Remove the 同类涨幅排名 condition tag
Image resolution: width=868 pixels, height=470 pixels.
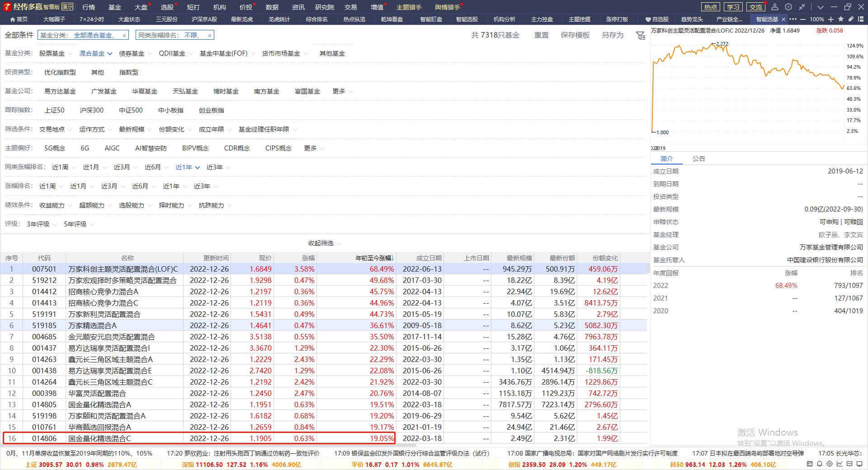click(x=210, y=35)
